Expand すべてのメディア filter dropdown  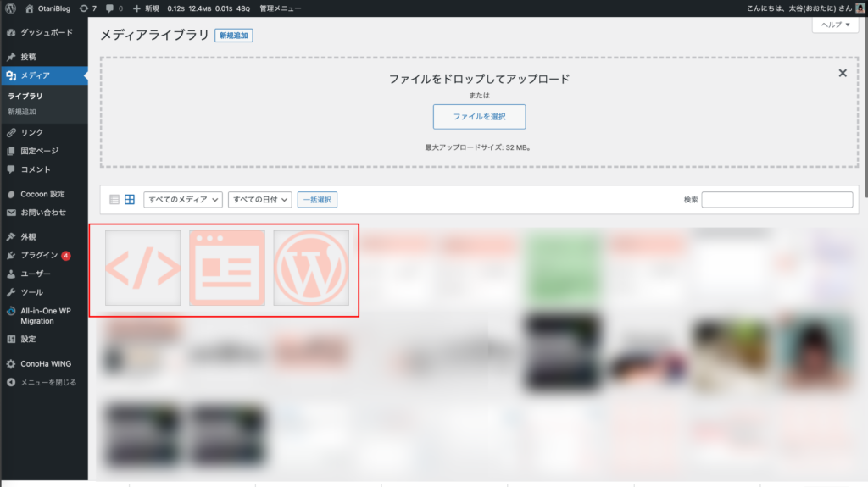(x=183, y=200)
